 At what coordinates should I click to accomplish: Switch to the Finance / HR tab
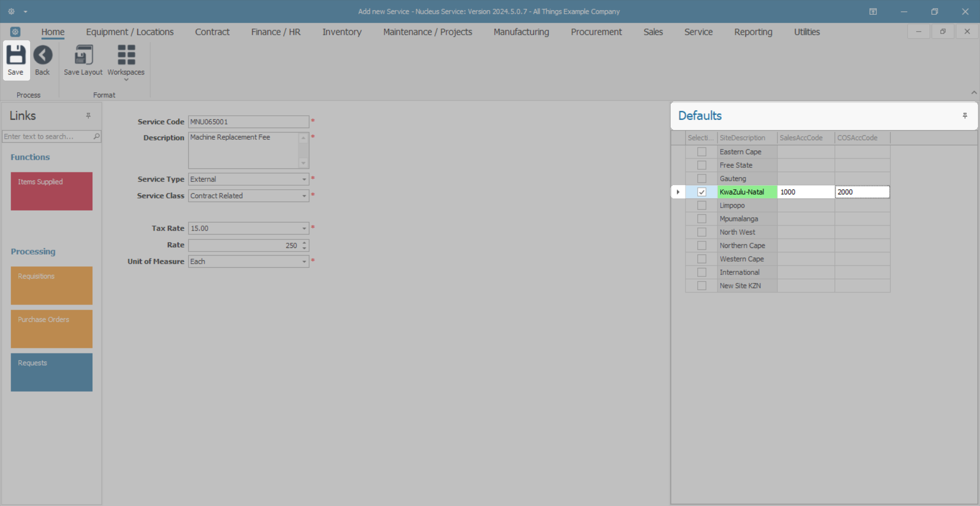[276, 32]
